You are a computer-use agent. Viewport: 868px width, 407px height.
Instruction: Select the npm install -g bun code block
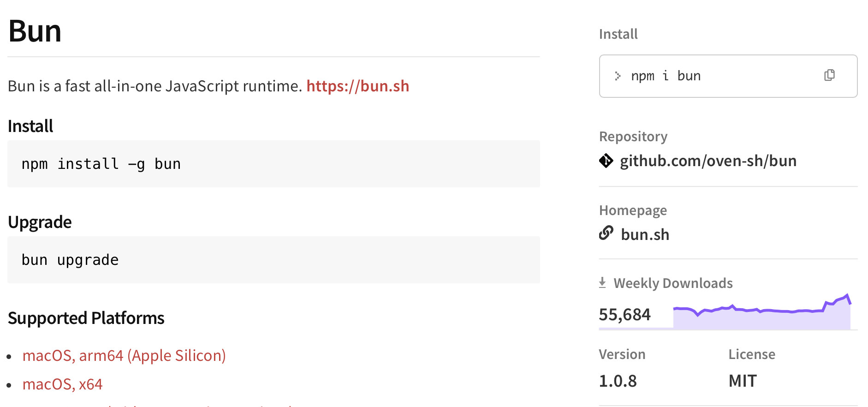[x=101, y=164]
